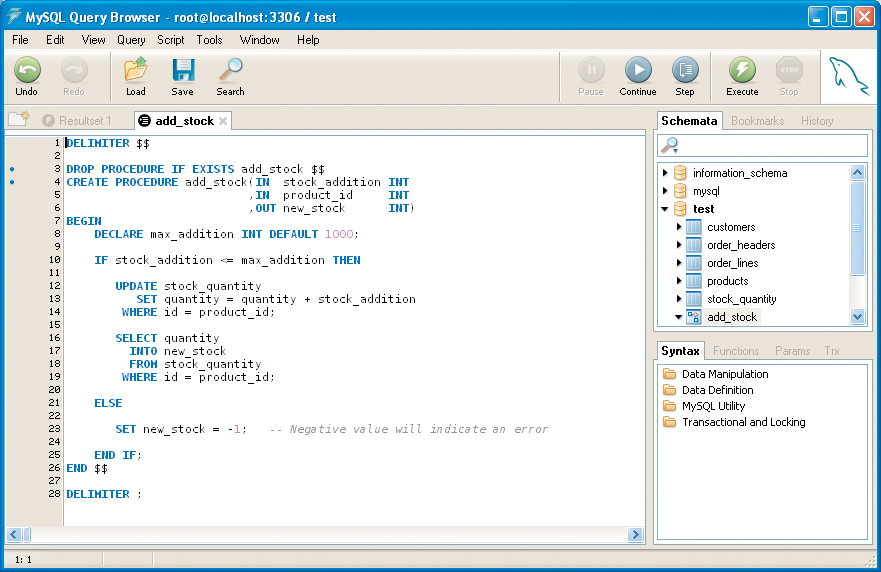Click the products table icon
The height and width of the screenshot is (572, 881).
point(694,280)
